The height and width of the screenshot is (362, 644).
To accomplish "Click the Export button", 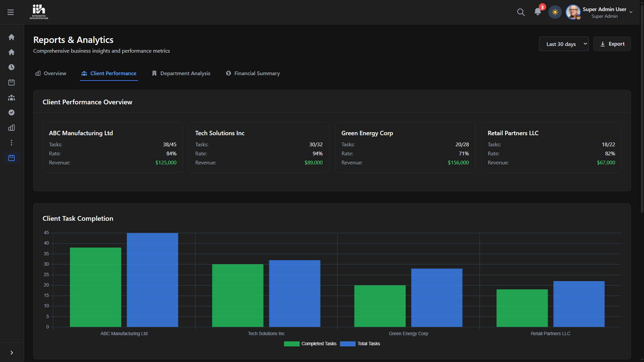I will pyautogui.click(x=612, y=44).
